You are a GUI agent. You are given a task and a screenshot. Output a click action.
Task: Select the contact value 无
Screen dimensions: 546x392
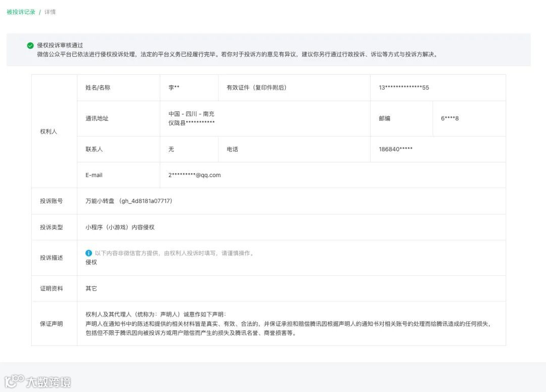pyautogui.click(x=171, y=149)
